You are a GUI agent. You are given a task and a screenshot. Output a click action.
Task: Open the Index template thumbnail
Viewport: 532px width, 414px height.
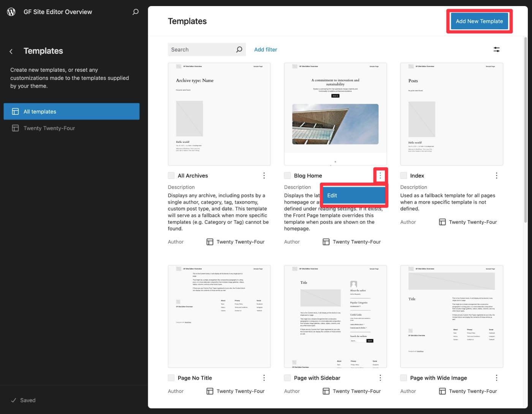(x=452, y=114)
